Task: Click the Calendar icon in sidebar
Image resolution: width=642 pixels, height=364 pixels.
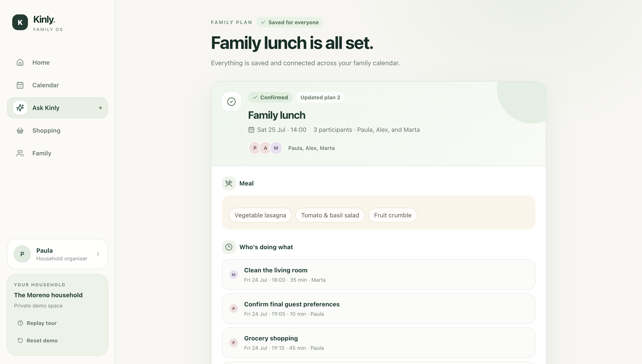Action: click(x=20, y=85)
